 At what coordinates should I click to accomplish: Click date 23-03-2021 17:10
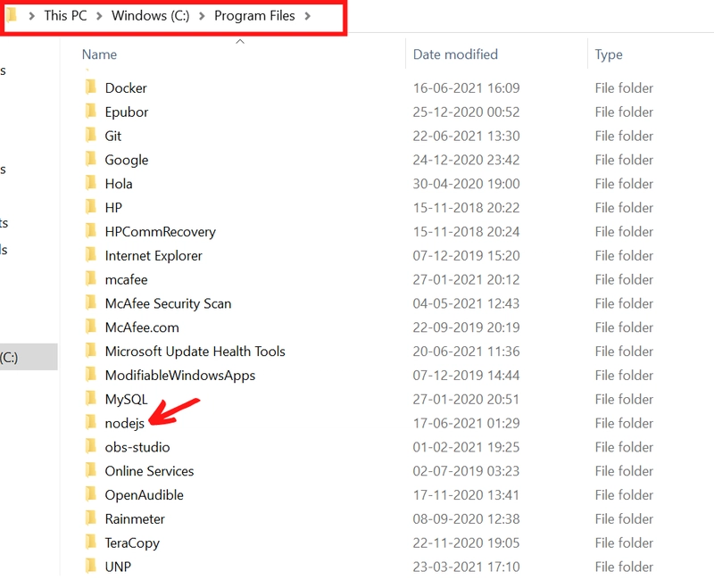pos(466,567)
